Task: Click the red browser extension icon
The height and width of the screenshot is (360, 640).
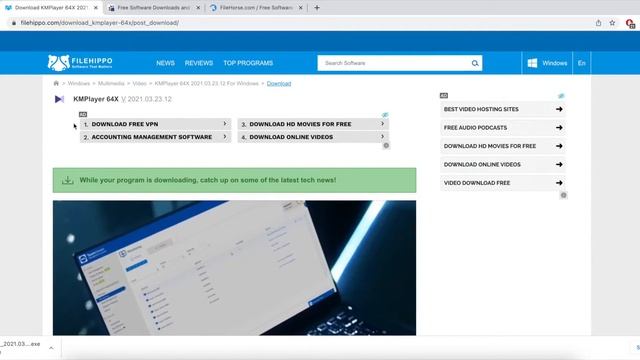Action: pyautogui.click(x=630, y=23)
